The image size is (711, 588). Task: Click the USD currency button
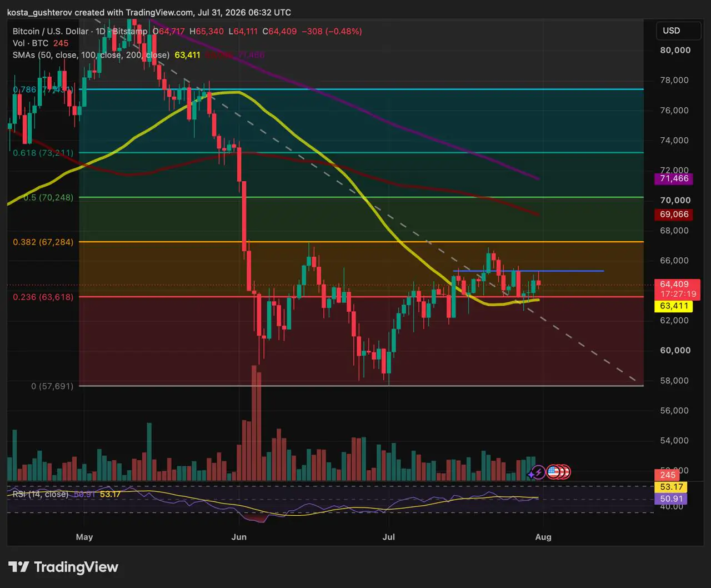tap(678, 31)
